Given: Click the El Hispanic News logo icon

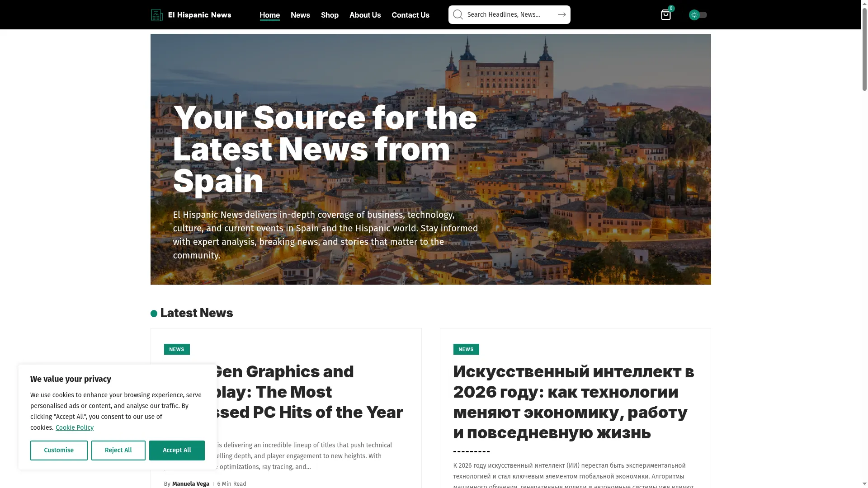Looking at the screenshot, I should tap(156, 15).
